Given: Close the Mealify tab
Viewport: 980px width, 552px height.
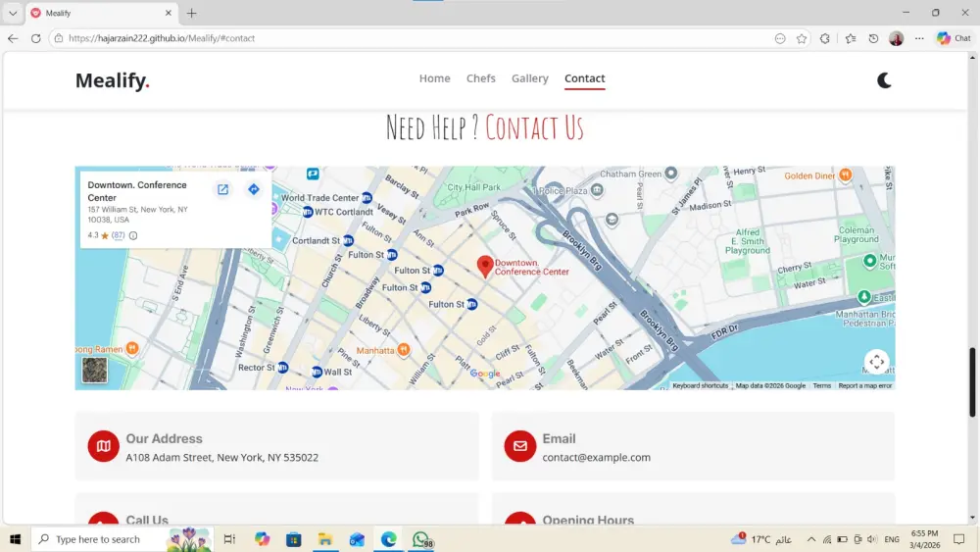Looking at the screenshot, I should coord(169,13).
